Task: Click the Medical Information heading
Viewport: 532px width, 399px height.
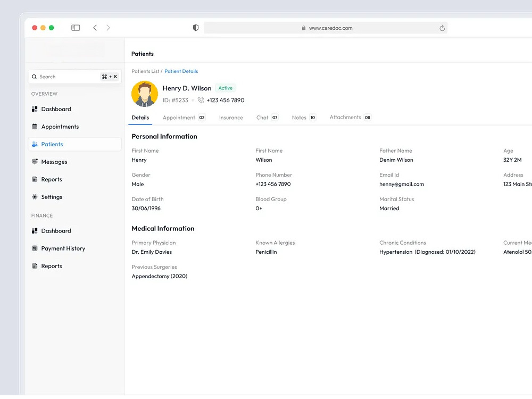Action: (163, 229)
